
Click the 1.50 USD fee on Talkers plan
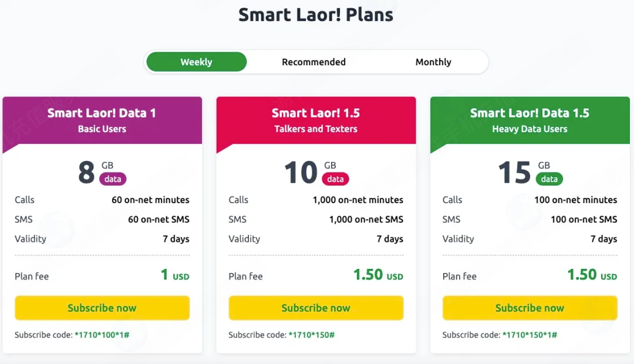pyautogui.click(x=378, y=275)
